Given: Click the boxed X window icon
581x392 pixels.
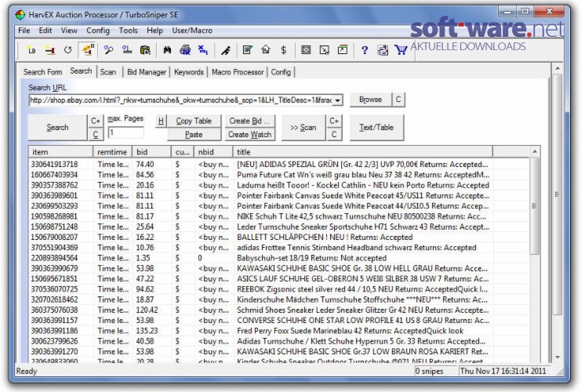Looking at the screenshot, I should [306, 50].
